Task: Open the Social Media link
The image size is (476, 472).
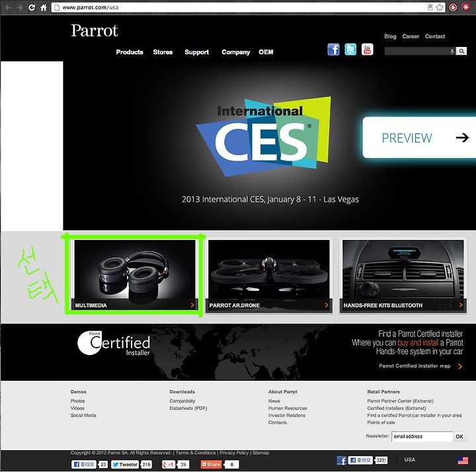Action: point(83,415)
